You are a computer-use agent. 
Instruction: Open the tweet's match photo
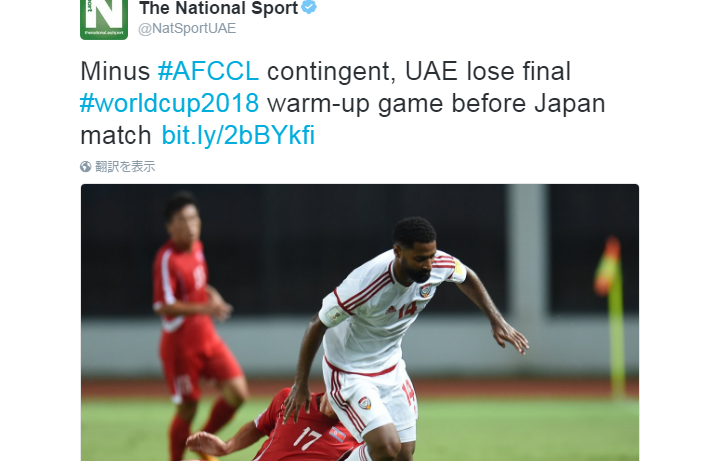(360, 322)
